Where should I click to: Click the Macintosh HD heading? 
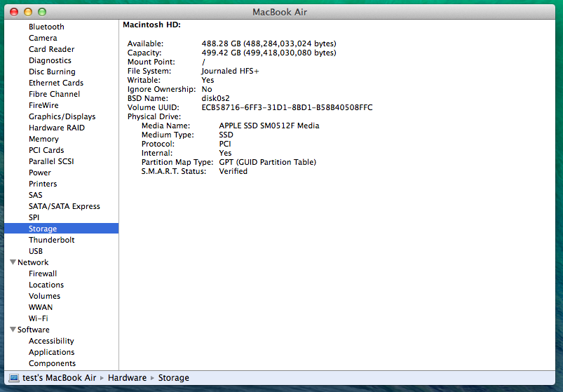click(x=151, y=25)
